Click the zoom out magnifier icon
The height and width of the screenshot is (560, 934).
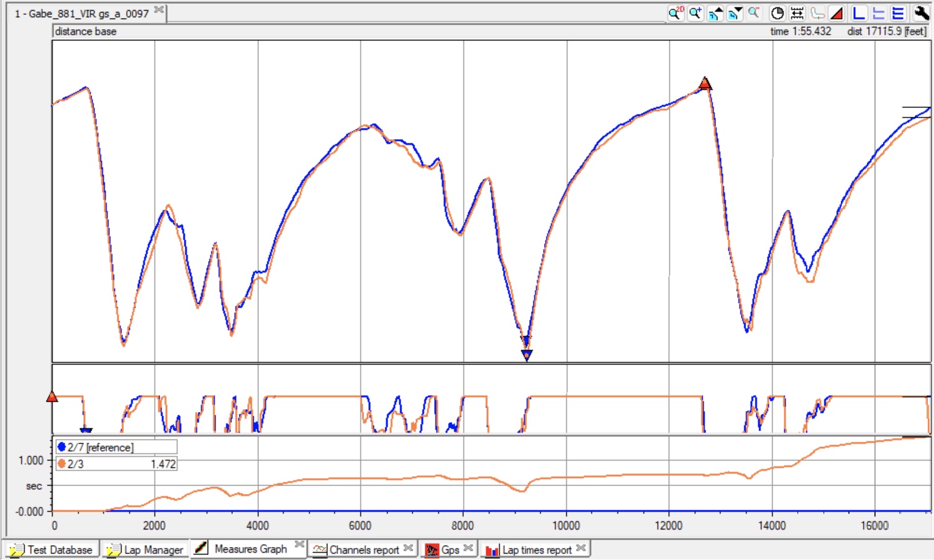(x=754, y=13)
